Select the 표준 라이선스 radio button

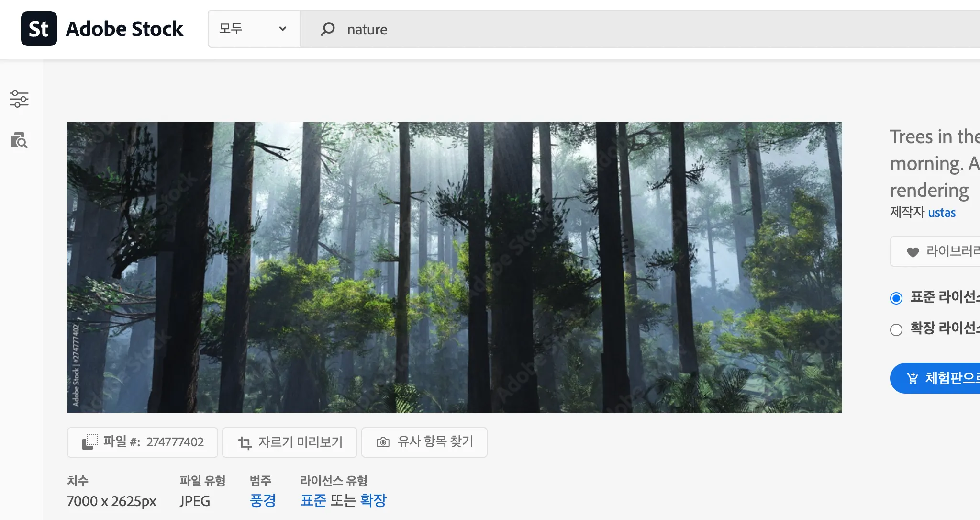[x=896, y=298]
